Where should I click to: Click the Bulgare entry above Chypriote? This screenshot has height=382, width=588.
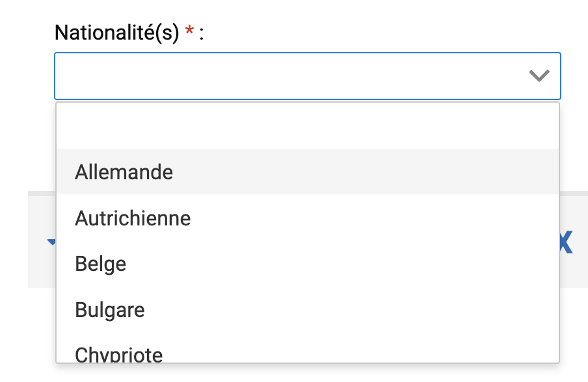tap(307, 309)
